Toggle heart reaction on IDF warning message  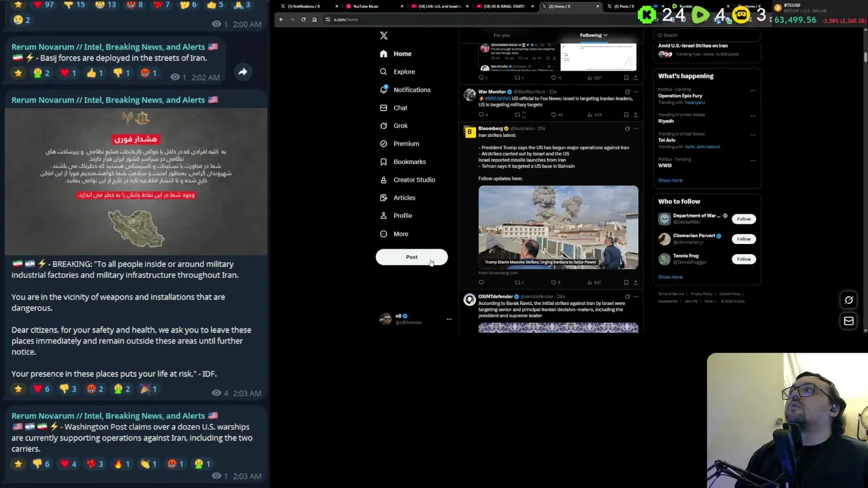point(42,389)
